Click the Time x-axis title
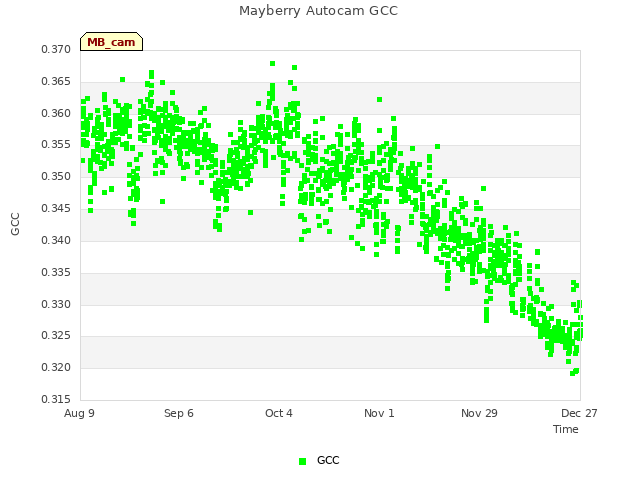The image size is (640, 480). coord(566,429)
